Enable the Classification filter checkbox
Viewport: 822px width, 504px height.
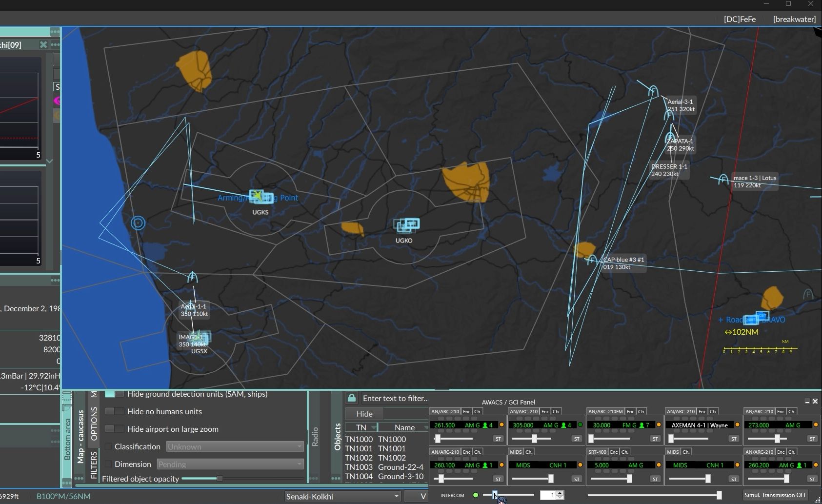108,446
